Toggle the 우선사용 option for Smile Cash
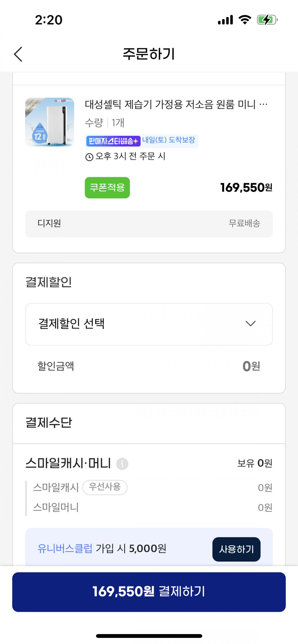 pyautogui.click(x=105, y=487)
